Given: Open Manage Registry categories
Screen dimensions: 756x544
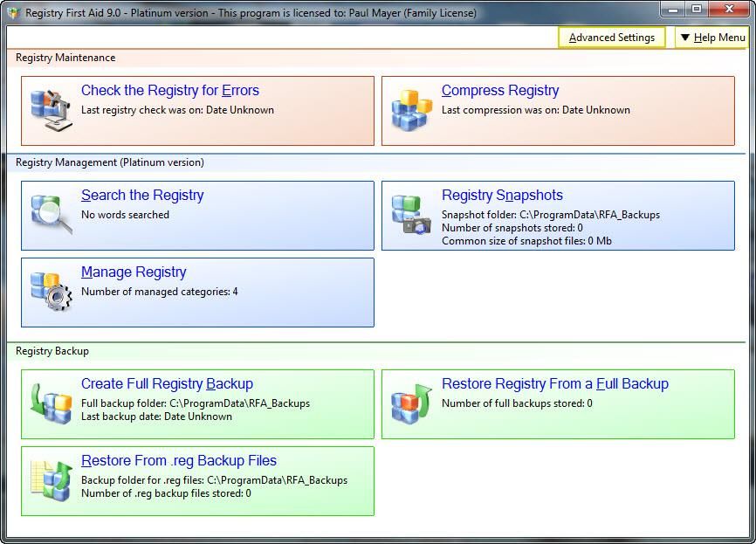Looking at the screenshot, I should [133, 272].
